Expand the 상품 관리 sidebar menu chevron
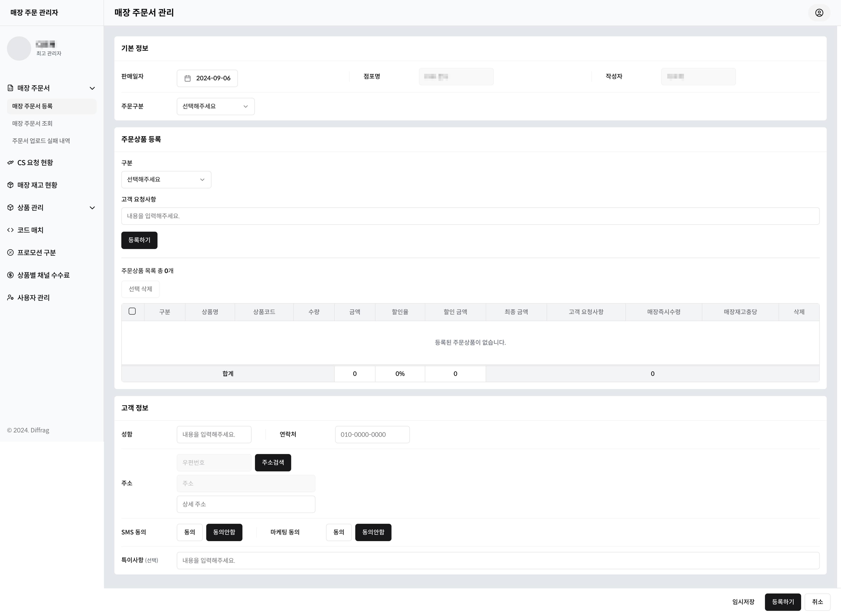The image size is (841, 616). pyautogui.click(x=92, y=208)
